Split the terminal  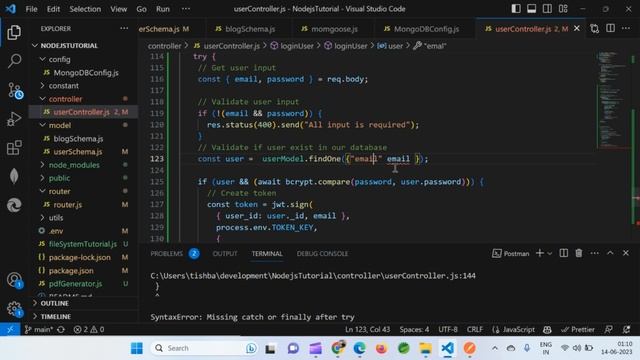[563, 253]
